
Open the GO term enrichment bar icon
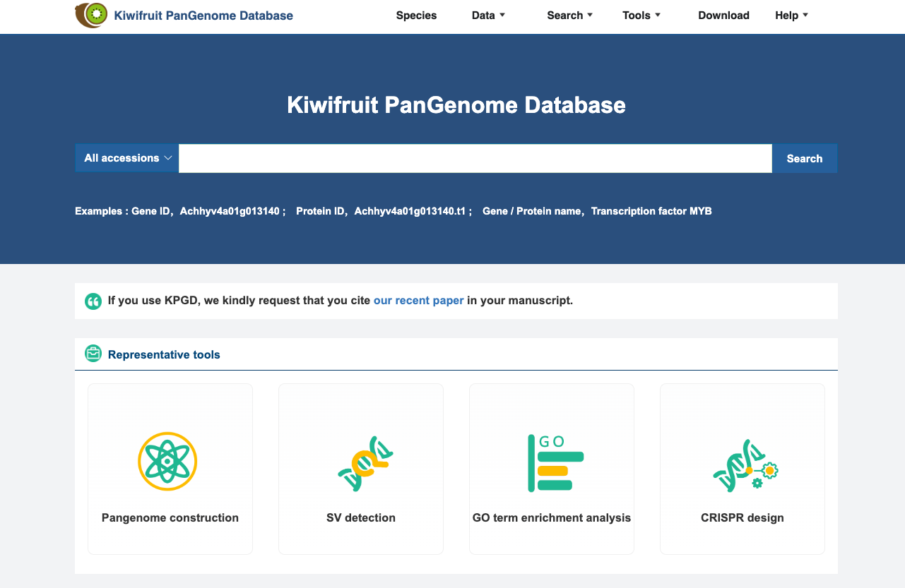click(x=556, y=463)
